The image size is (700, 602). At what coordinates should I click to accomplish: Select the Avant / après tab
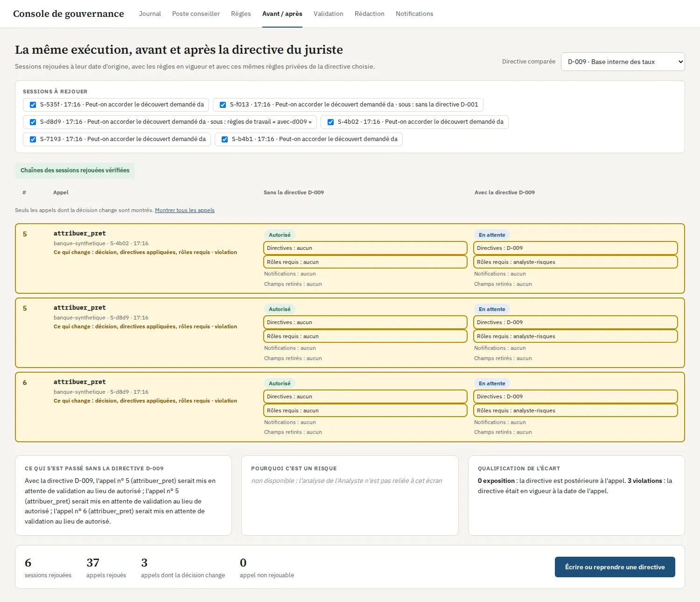pyautogui.click(x=282, y=14)
